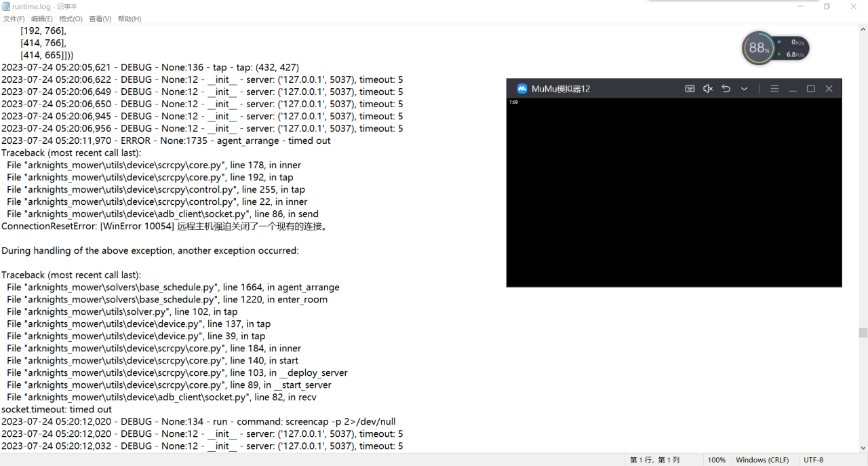Image resolution: width=868 pixels, height=466 pixels.
Task: Click the Notepad icon in the runtime.log title bar
Action: click(x=5, y=6)
